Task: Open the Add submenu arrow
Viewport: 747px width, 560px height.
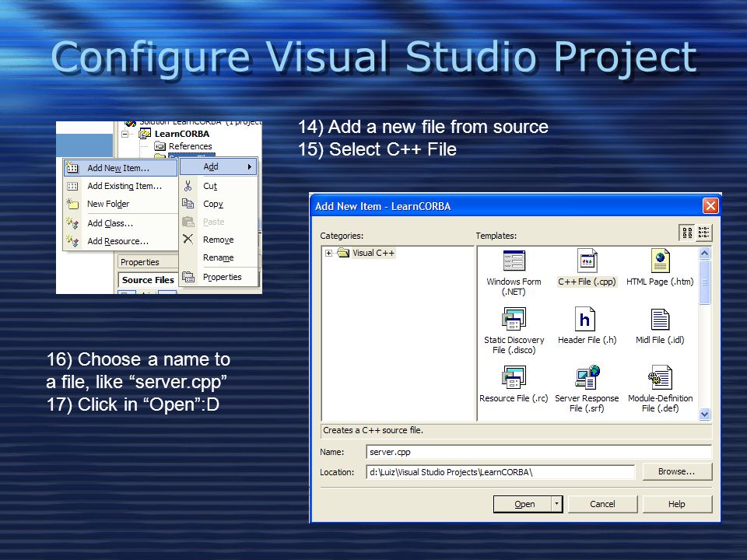Action: tap(249, 166)
